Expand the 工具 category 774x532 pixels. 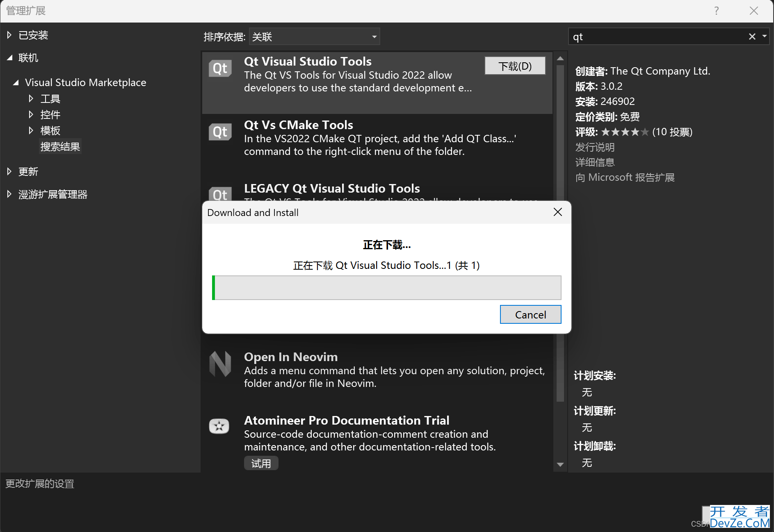click(x=31, y=98)
